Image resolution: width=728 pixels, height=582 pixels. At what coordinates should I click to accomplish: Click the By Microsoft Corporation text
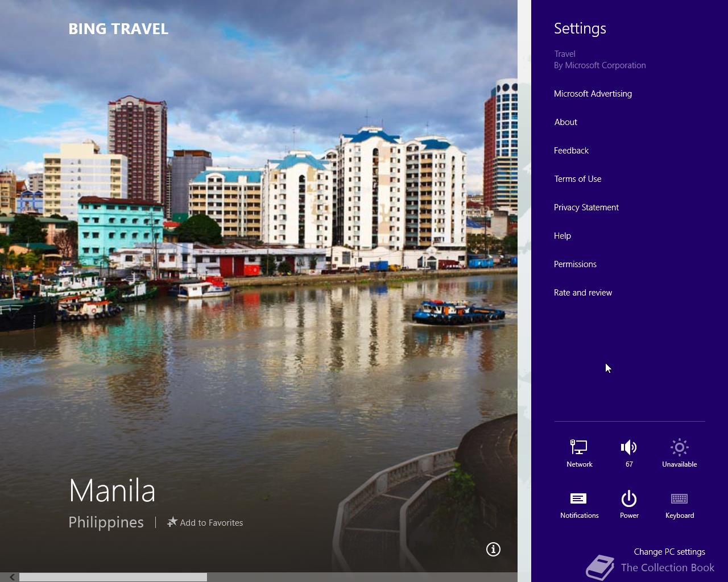click(x=600, y=65)
